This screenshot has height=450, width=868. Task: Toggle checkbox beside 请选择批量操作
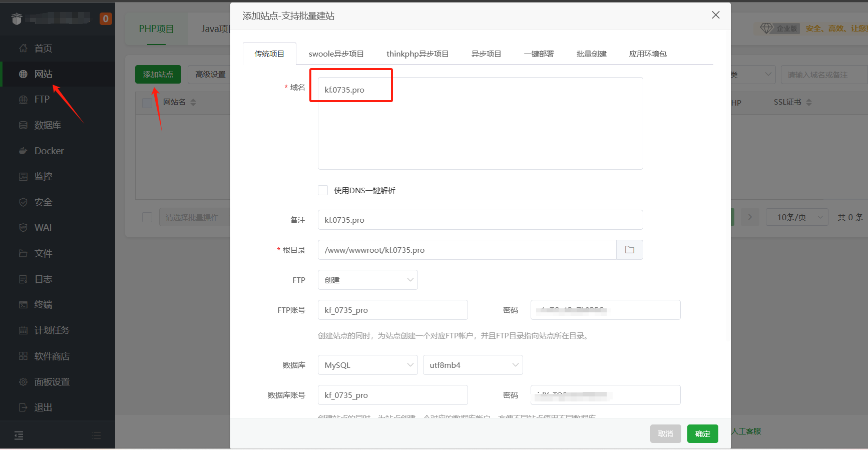(147, 217)
